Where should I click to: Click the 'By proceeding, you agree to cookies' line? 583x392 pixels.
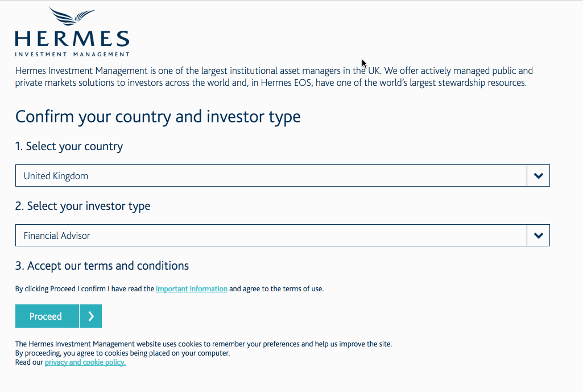click(122, 353)
